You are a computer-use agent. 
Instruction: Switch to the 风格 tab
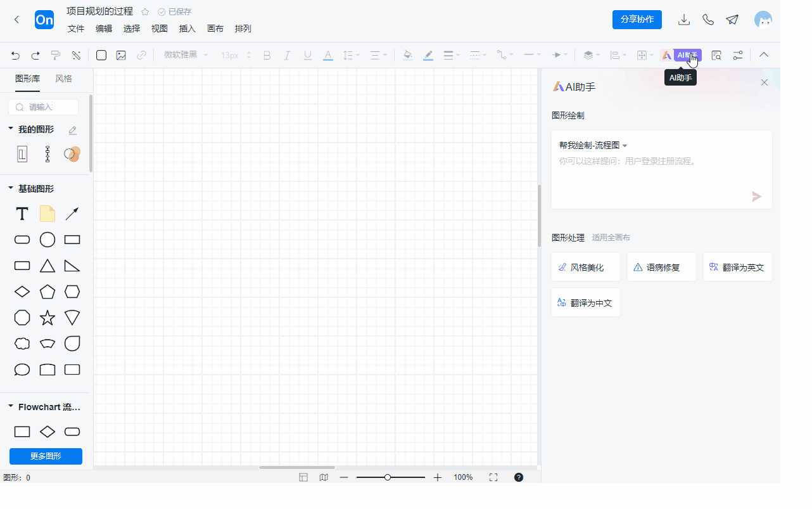64,79
